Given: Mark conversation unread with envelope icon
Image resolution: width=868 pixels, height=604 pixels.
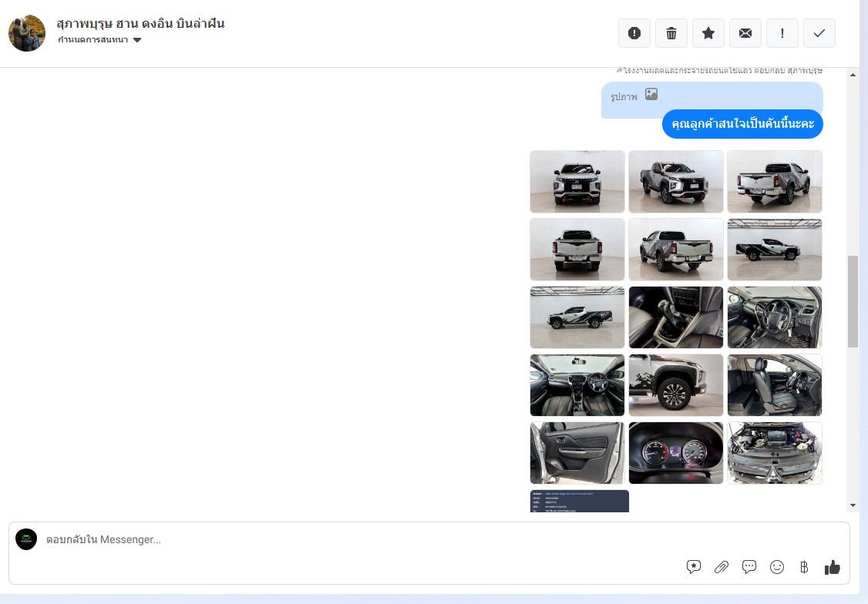Looking at the screenshot, I should (745, 33).
